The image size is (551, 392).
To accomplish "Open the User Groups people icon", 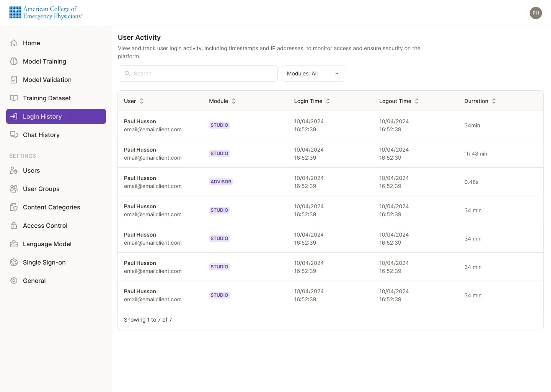I will pos(14,189).
